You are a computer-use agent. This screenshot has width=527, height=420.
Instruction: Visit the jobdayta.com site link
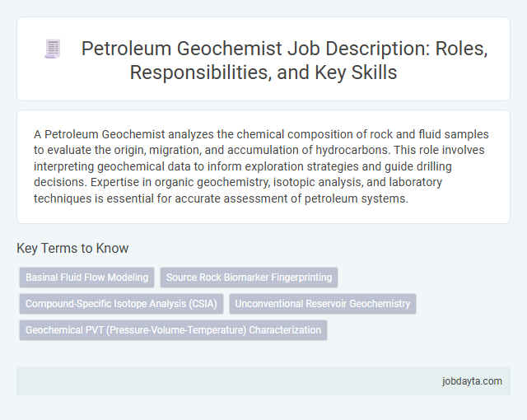click(x=472, y=381)
